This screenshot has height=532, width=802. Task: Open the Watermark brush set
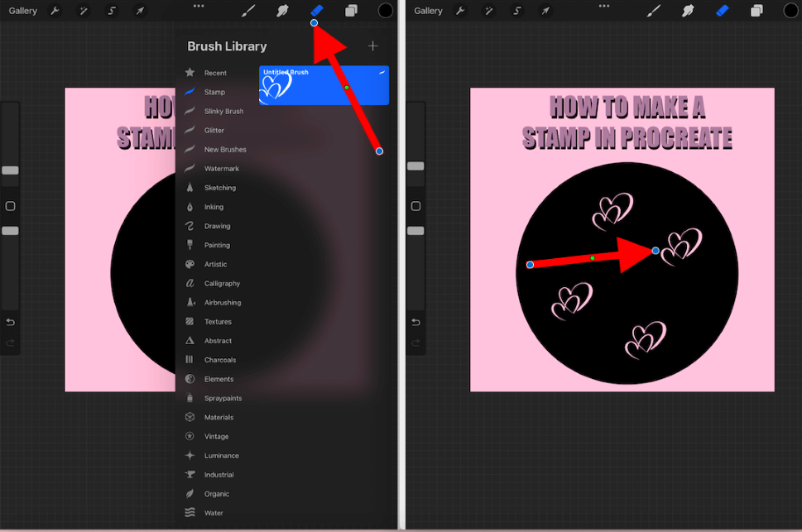click(222, 169)
